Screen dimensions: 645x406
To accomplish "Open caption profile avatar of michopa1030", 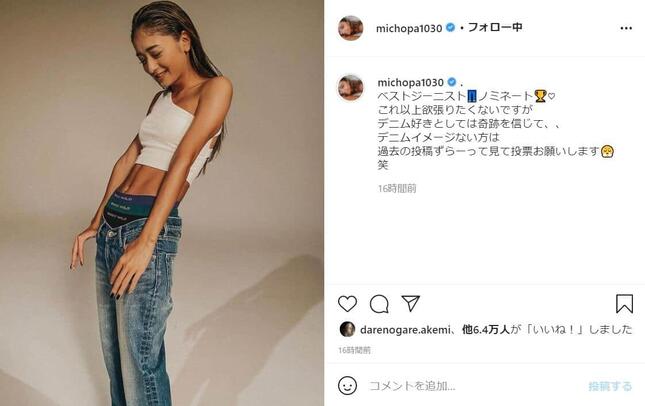I will tap(350, 87).
